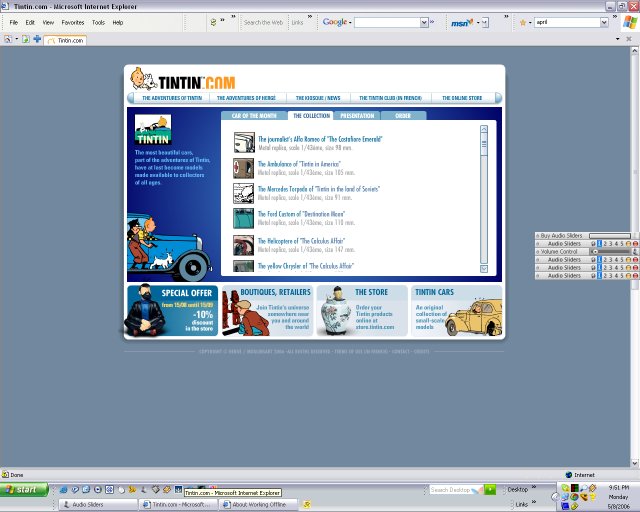The height and width of the screenshot is (512, 640).
Task: Open the Boutiques, Retailers banner
Action: [267, 311]
